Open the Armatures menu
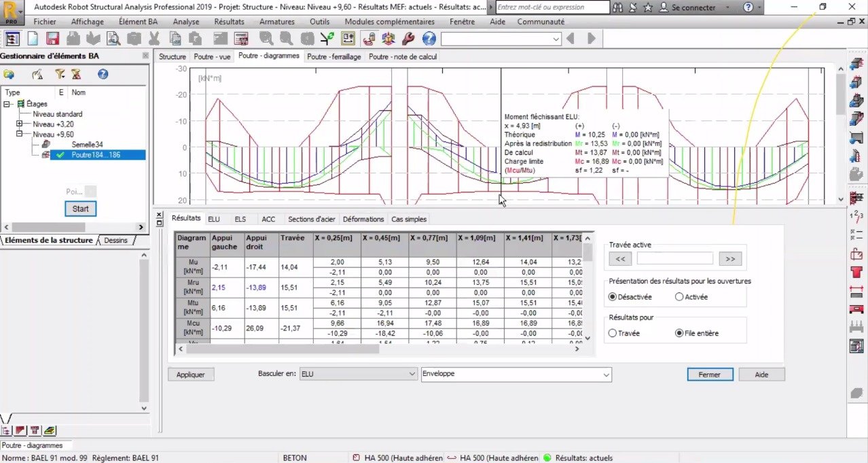 [277, 22]
